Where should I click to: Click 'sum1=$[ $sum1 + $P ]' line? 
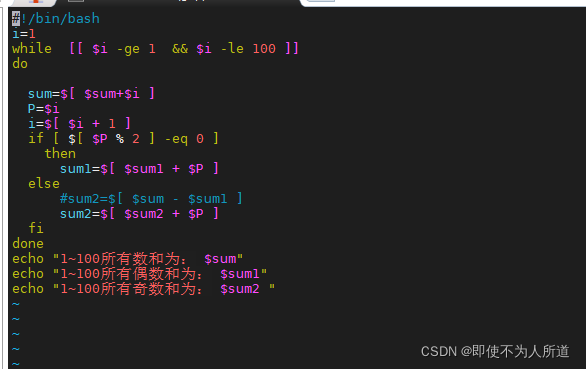139,169
